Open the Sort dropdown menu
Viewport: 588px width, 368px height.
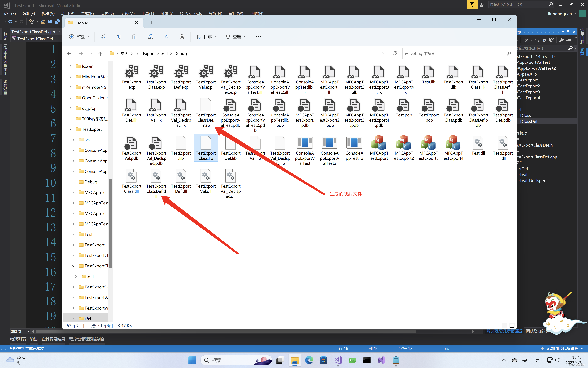coord(206,37)
